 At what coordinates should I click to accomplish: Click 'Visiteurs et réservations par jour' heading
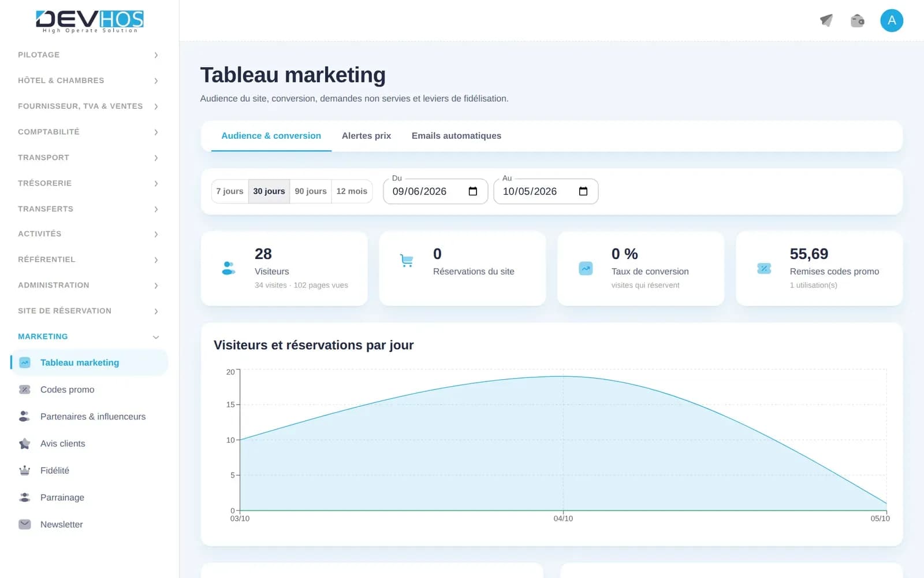pos(314,345)
